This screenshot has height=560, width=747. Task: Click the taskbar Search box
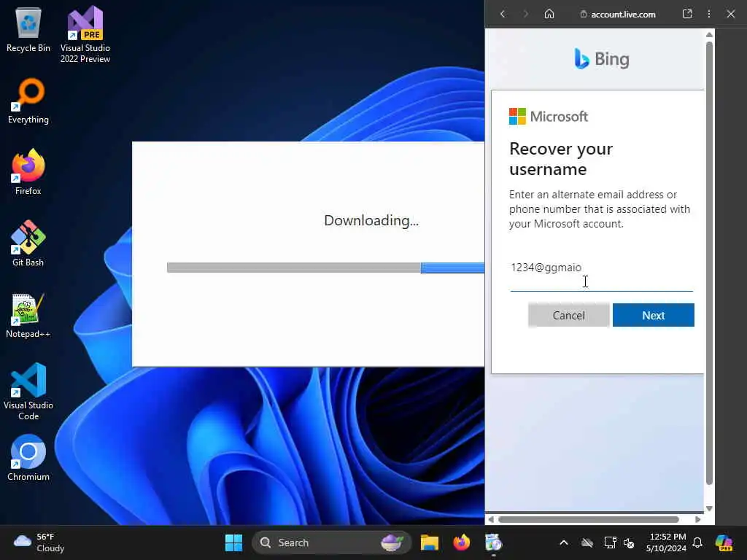tap(332, 542)
